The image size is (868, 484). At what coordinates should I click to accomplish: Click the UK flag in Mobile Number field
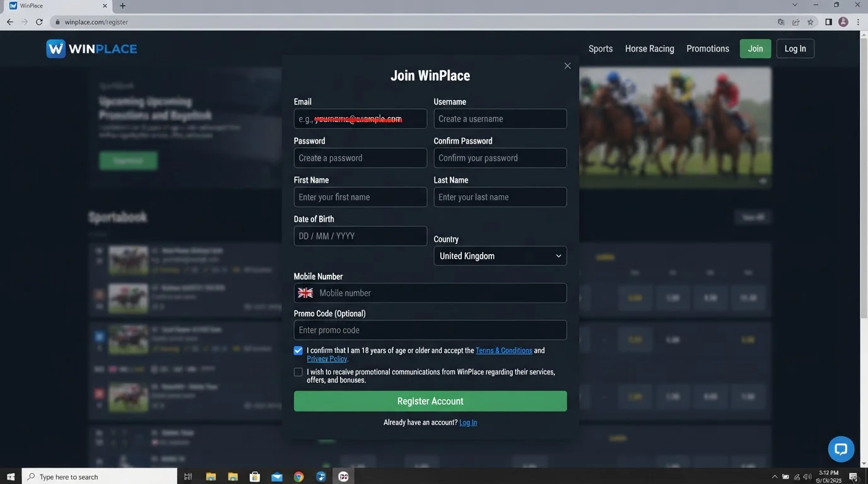point(305,293)
